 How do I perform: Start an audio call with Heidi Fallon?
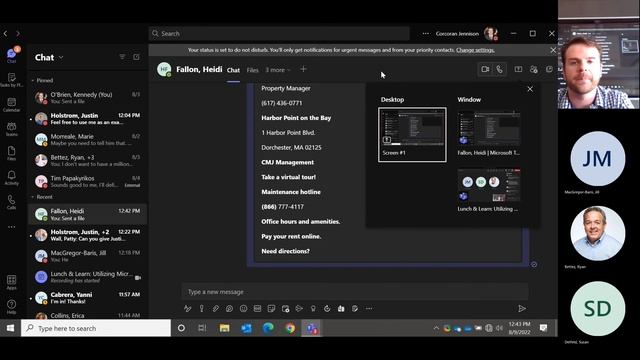500,69
